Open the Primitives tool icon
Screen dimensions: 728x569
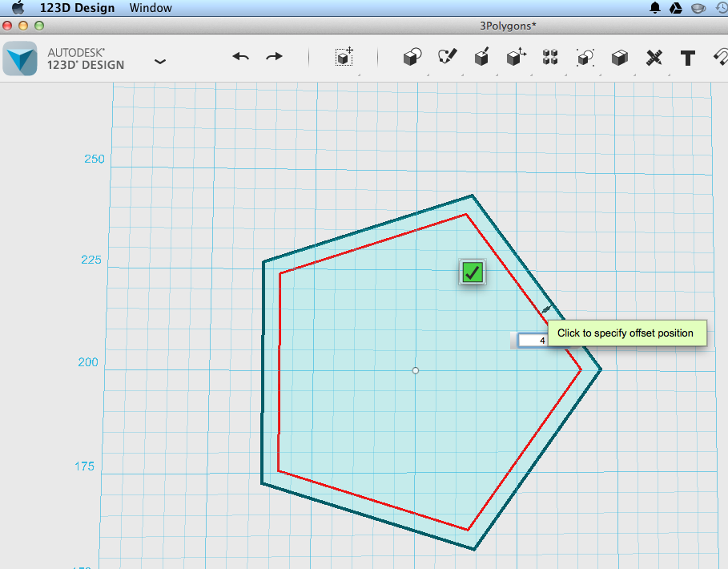pos(412,58)
